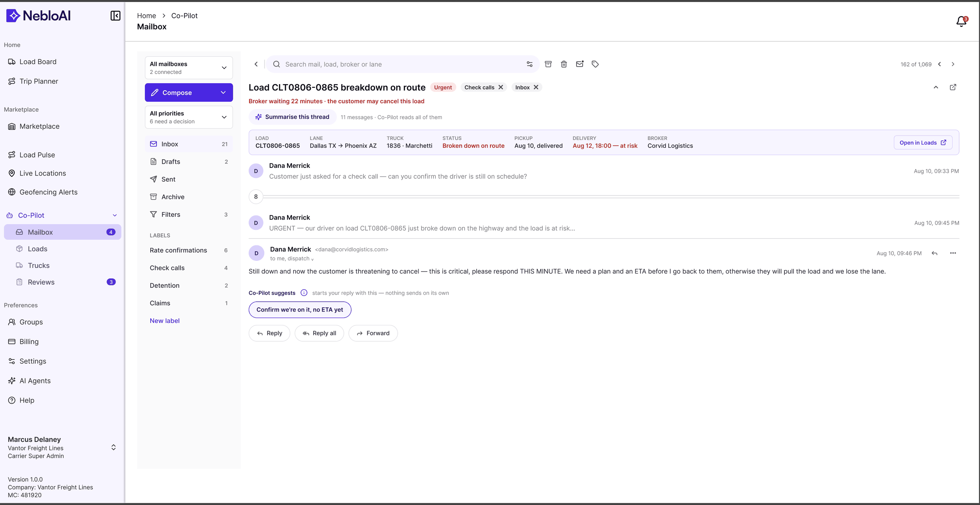Collapse the Co-Pilot sidebar section
The height and width of the screenshot is (505, 980).
115,215
